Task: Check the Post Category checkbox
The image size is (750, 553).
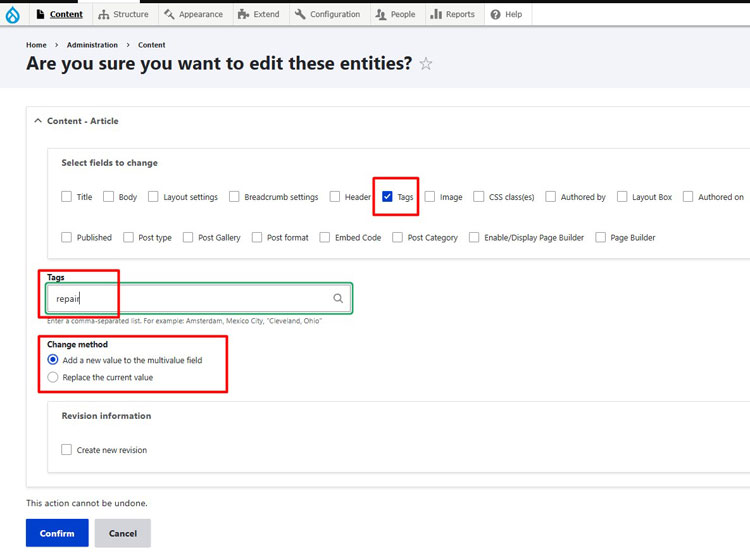Action: [x=397, y=237]
